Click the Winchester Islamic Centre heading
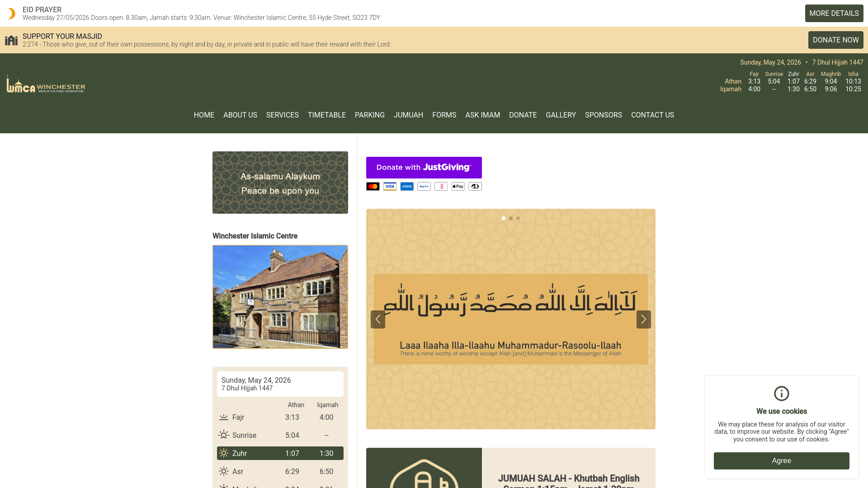Image resolution: width=868 pixels, height=488 pixels. point(255,236)
